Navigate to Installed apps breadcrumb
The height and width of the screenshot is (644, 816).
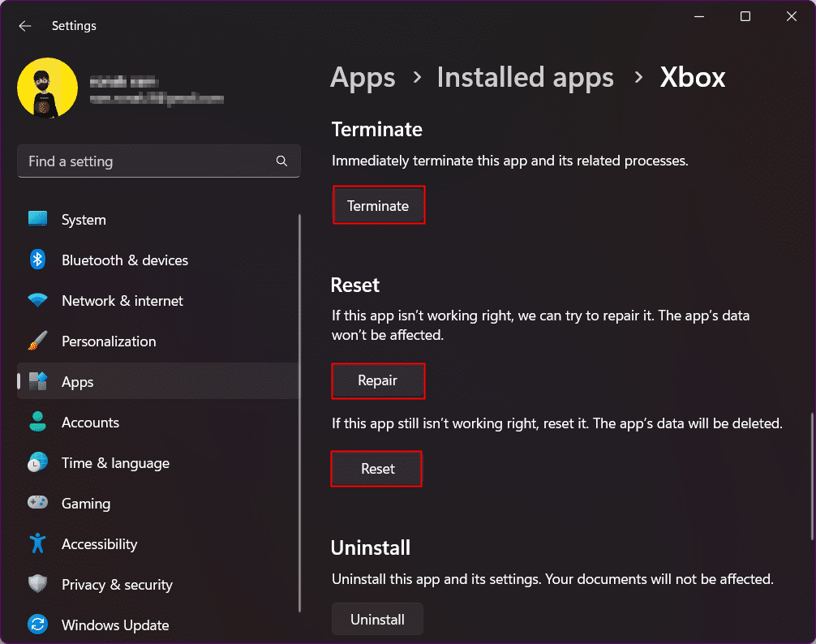tap(525, 78)
